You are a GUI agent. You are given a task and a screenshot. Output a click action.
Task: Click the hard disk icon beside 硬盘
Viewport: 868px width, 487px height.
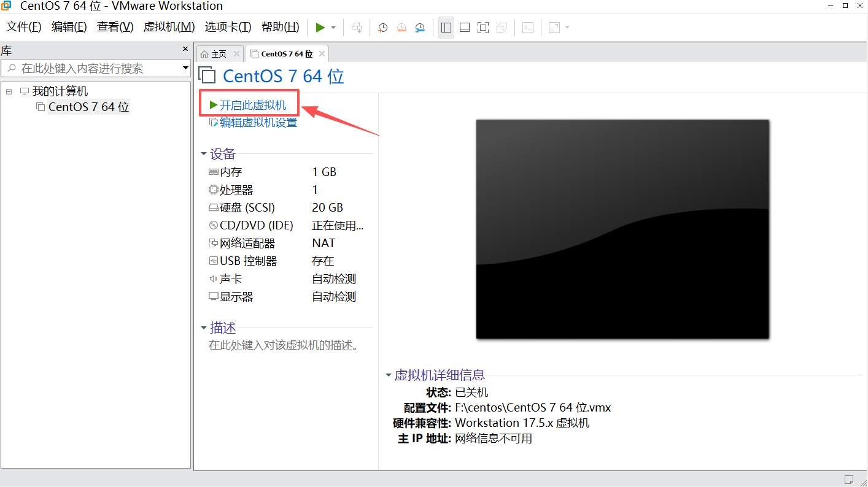click(x=214, y=207)
